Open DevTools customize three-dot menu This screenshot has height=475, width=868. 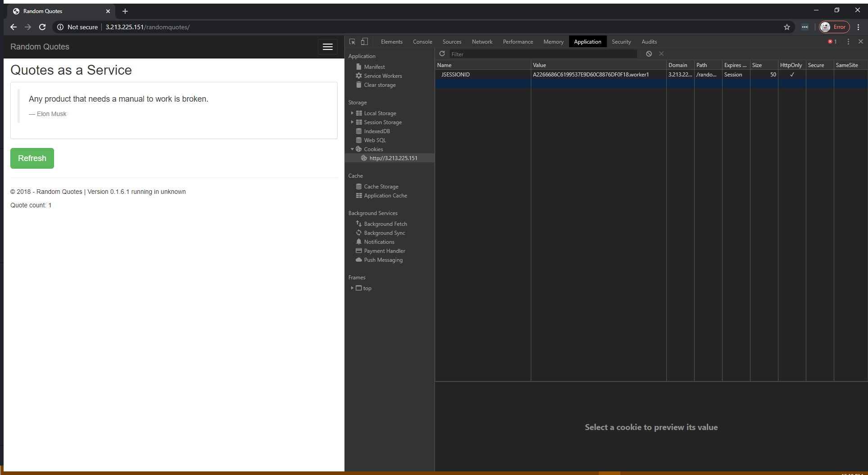click(848, 41)
